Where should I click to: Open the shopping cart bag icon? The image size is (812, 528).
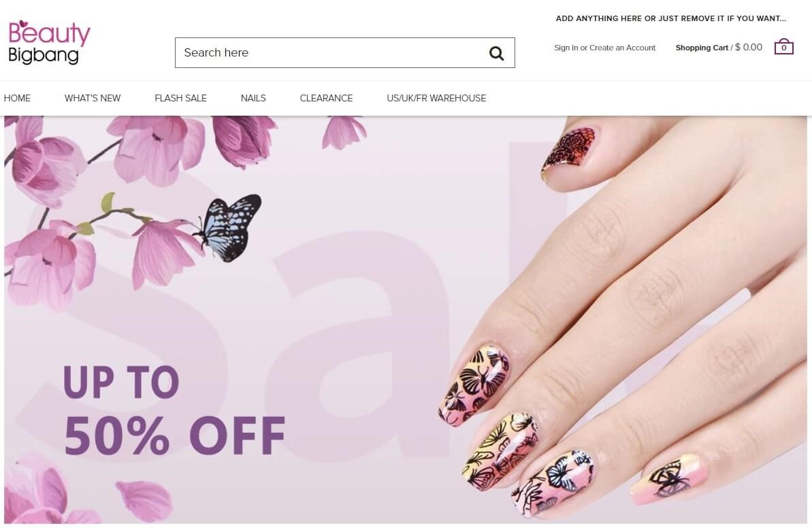tap(783, 47)
